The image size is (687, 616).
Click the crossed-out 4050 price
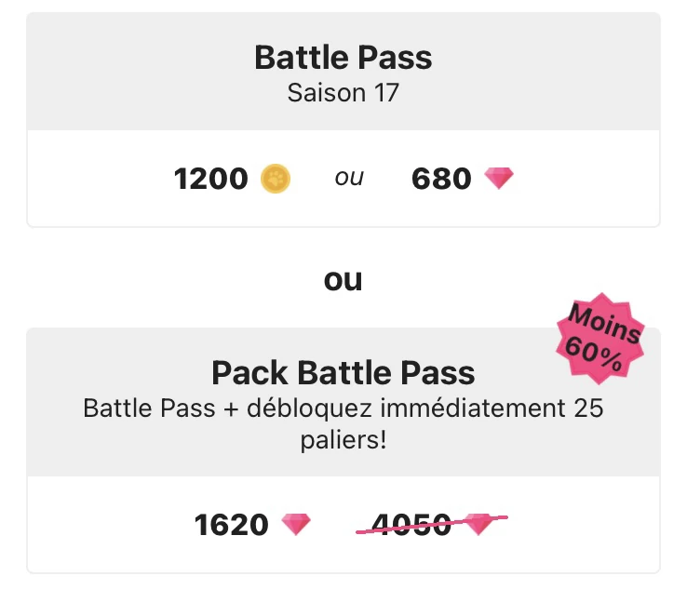pos(411,525)
